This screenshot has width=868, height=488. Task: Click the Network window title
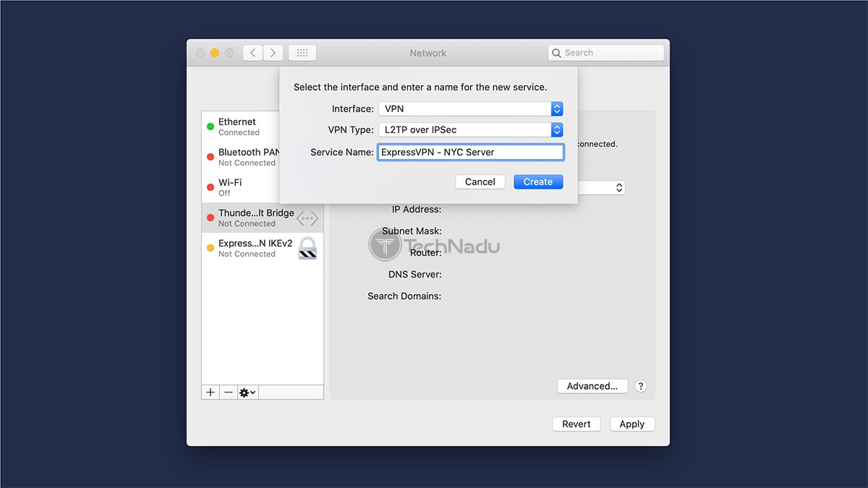[x=428, y=53]
